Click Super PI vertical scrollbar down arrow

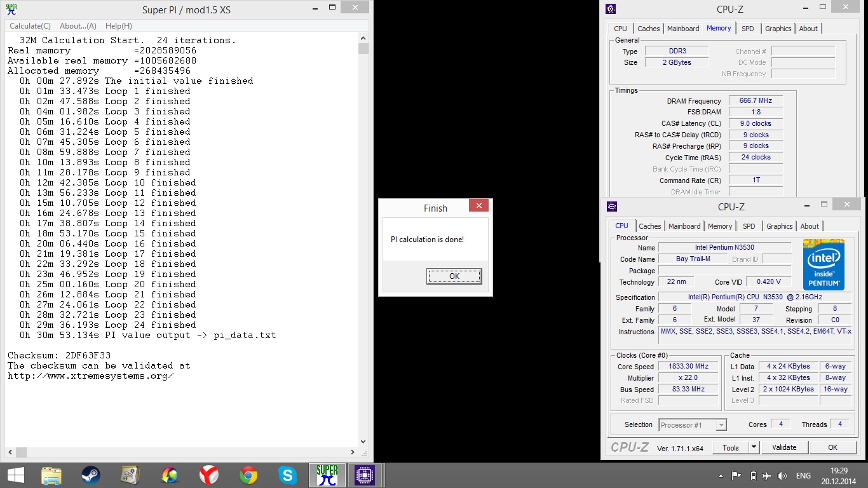tap(363, 441)
